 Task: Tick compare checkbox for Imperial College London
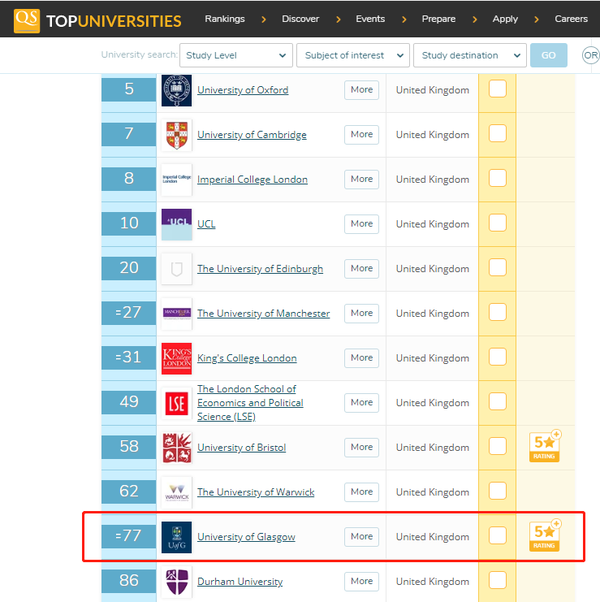(x=498, y=178)
